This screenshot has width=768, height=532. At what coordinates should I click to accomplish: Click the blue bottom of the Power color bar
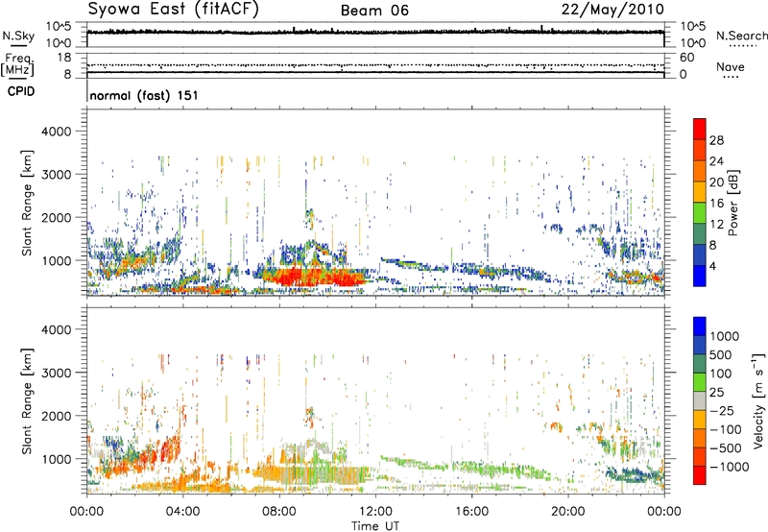pyautogui.click(x=700, y=278)
